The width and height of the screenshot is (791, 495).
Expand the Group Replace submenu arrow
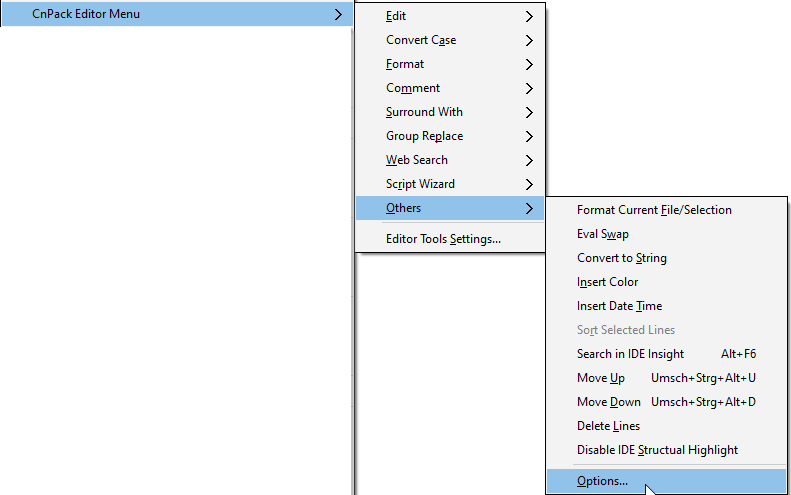529,136
